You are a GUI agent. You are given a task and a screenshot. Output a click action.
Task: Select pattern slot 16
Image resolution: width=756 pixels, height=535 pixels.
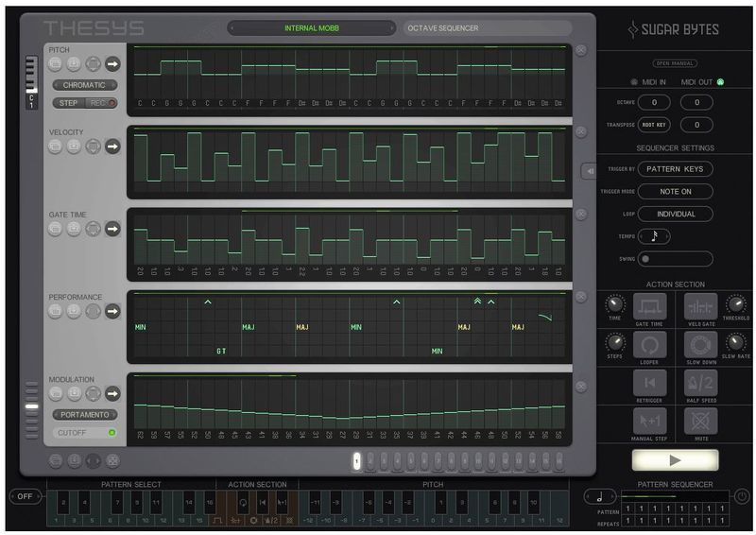click(559, 460)
